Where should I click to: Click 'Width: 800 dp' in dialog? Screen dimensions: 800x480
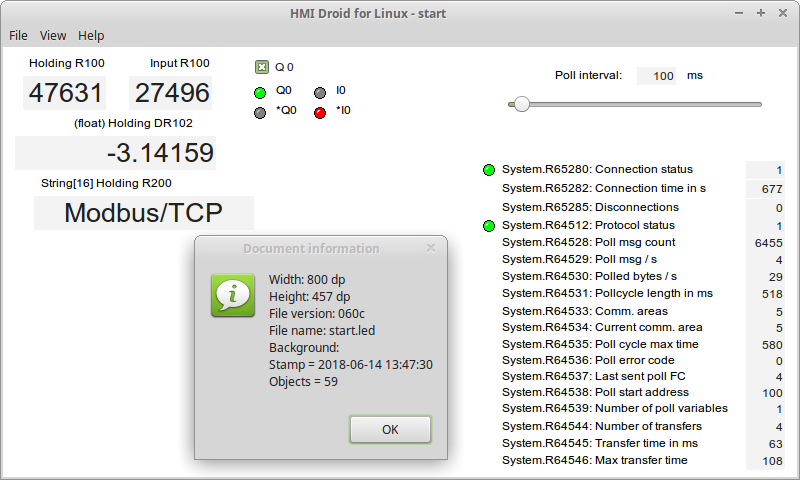pos(307,280)
